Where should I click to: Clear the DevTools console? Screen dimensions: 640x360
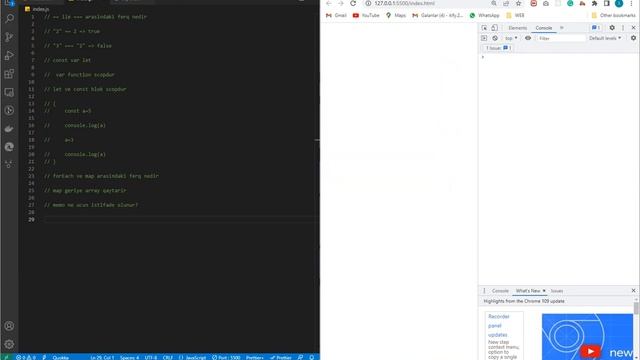pyautogui.click(x=495, y=38)
